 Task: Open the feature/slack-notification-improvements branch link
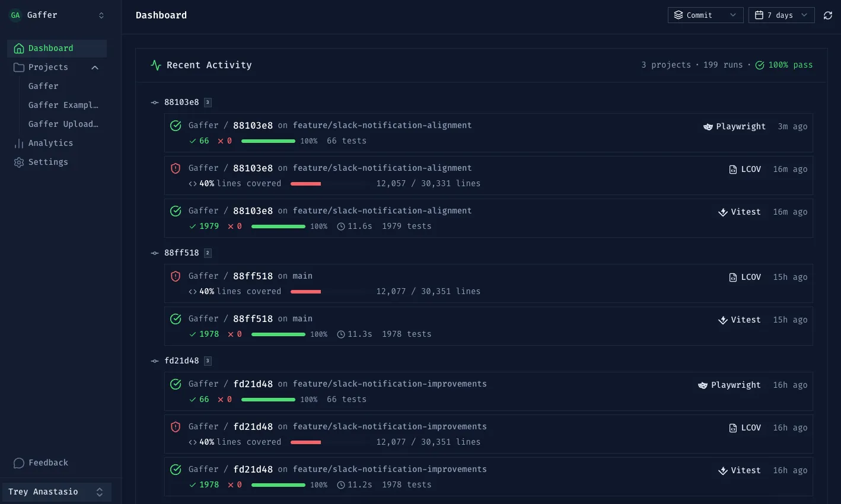(390, 384)
